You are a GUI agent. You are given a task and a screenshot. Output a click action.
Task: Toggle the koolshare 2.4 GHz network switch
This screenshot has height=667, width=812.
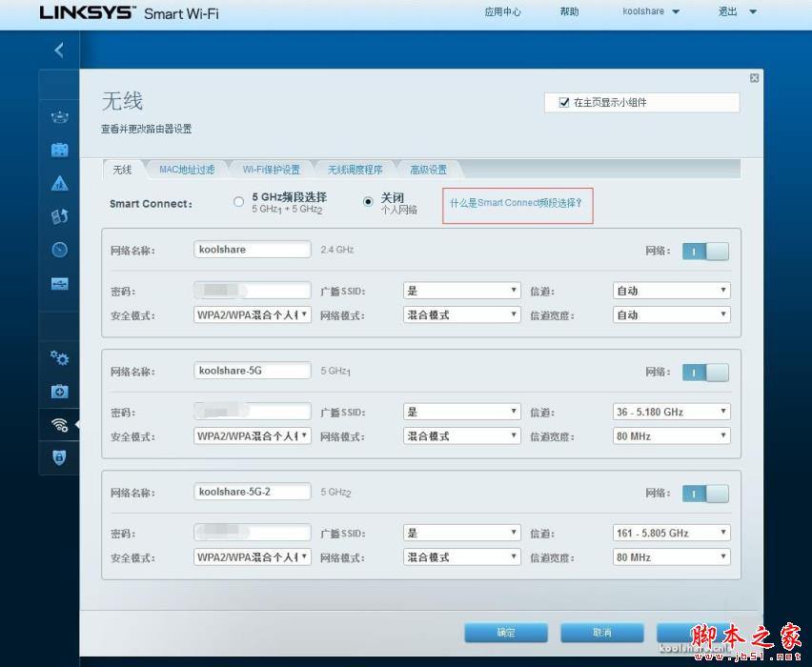(x=705, y=252)
